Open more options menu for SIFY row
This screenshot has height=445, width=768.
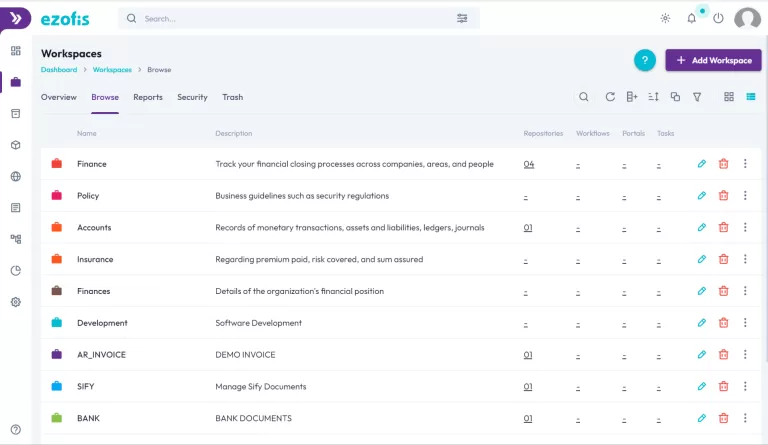click(x=745, y=387)
